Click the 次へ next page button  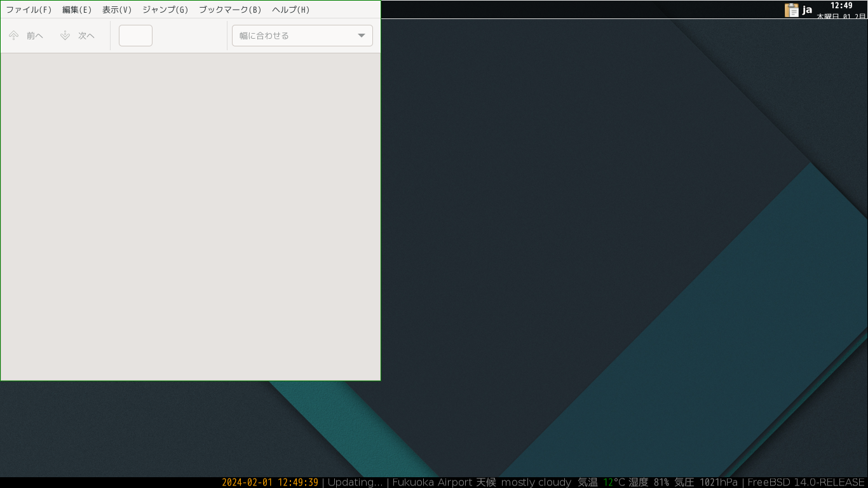pos(78,36)
